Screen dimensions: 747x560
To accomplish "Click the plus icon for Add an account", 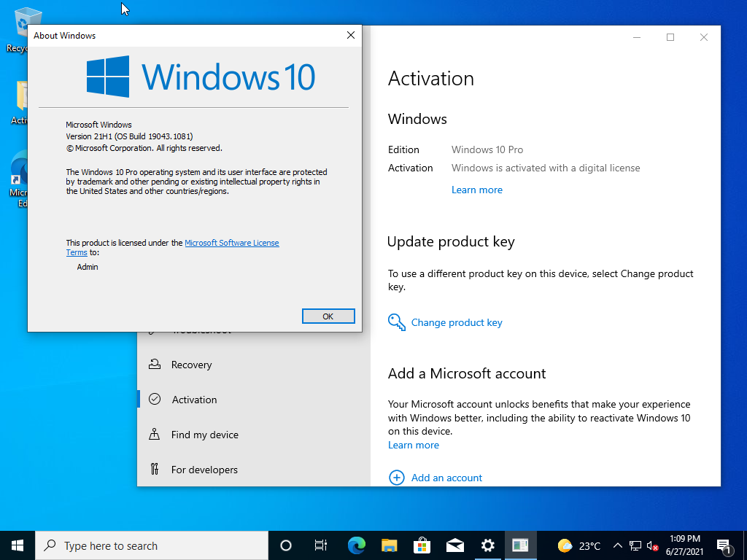I will coord(396,478).
